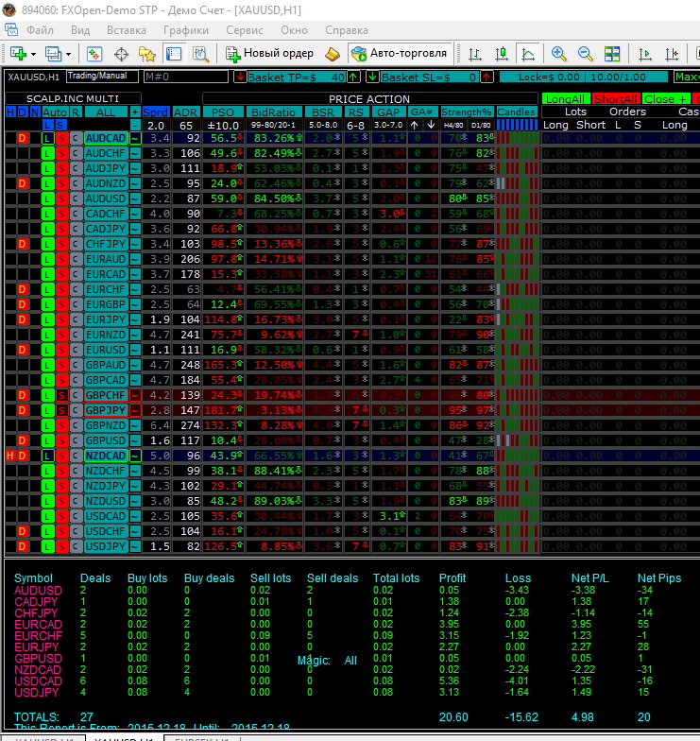Toggle the L button for AUDCAD
The width and height of the screenshot is (700, 741).
[x=47, y=138]
